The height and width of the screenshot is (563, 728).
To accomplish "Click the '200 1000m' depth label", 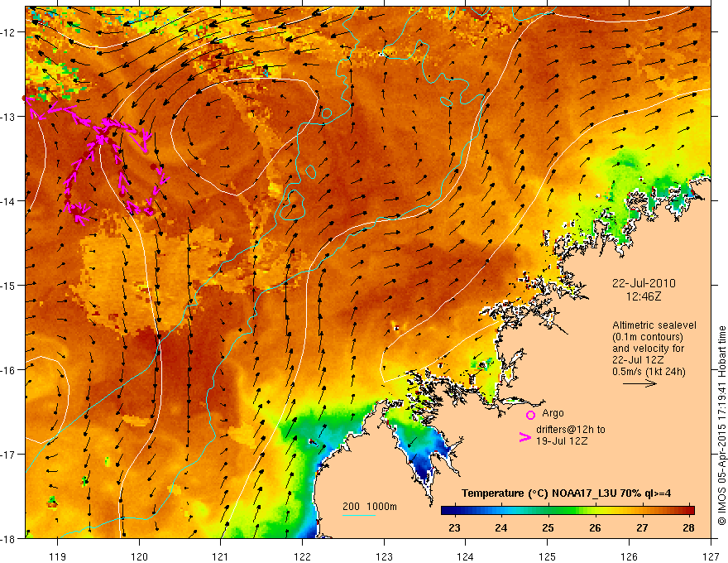I will coord(370,507).
